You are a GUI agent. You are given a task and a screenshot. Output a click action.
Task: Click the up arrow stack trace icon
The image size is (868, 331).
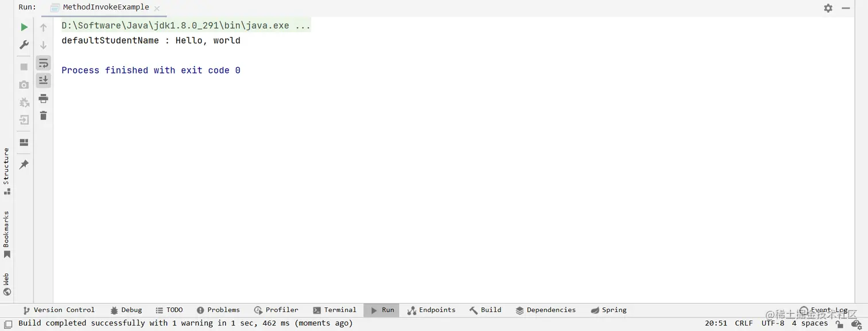click(43, 27)
